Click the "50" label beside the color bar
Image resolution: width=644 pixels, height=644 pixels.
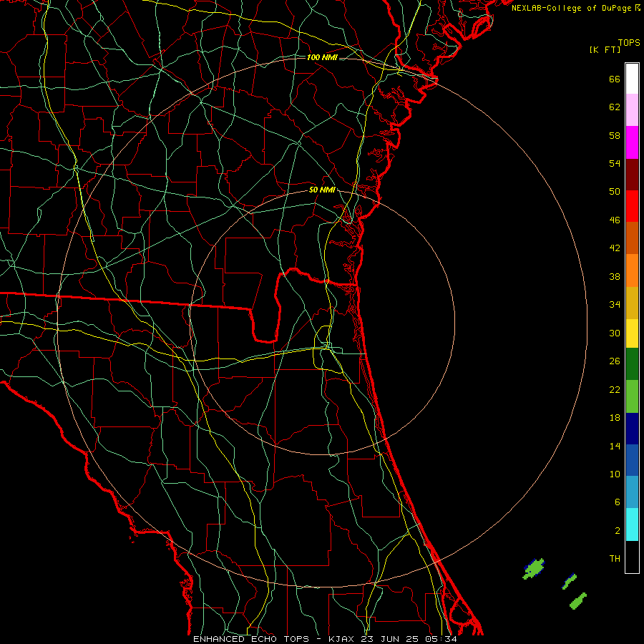(x=615, y=192)
